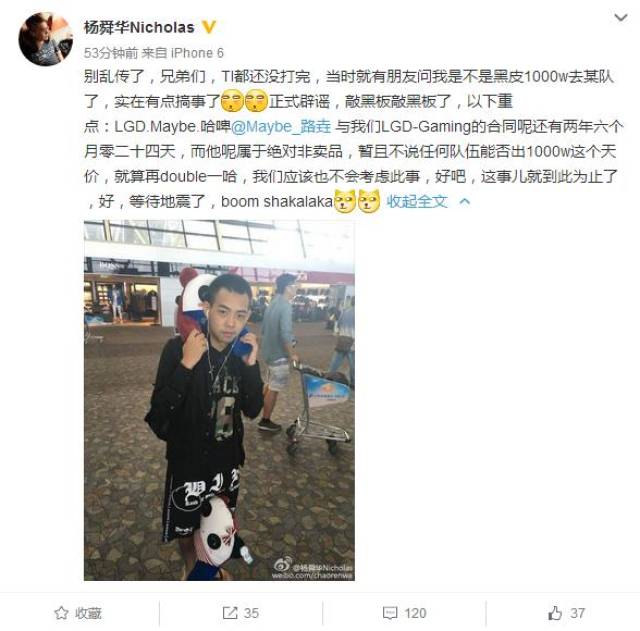The height and width of the screenshot is (631, 640).
Task: Open the @Maybe_路垚 mention link
Action: pyautogui.click(x=281, y=127)
